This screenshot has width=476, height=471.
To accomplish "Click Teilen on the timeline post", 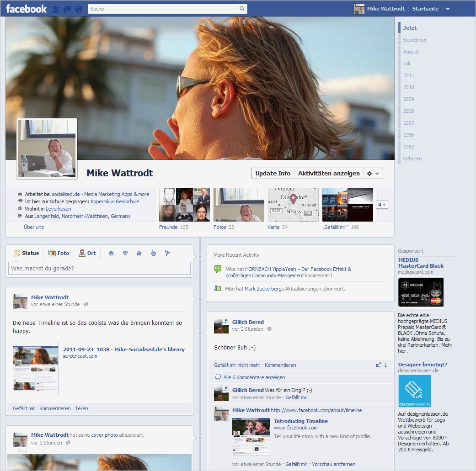I will coord(81,408).
